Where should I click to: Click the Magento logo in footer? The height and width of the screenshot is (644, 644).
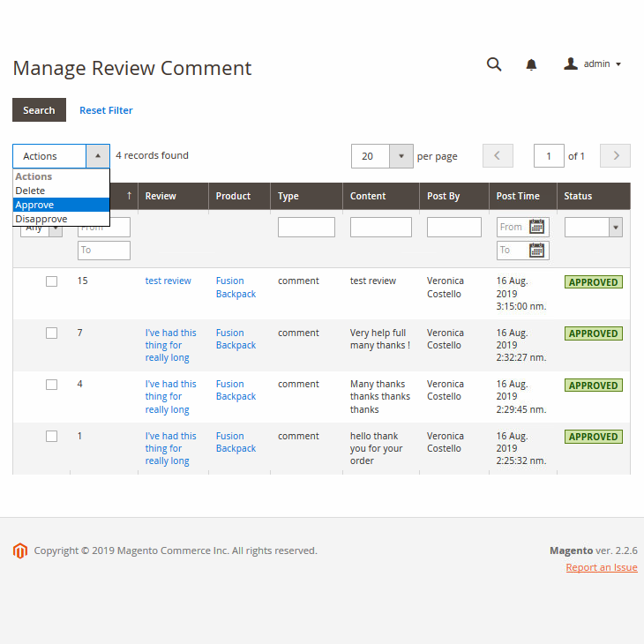pyautogui.click(x=20, y=550)
